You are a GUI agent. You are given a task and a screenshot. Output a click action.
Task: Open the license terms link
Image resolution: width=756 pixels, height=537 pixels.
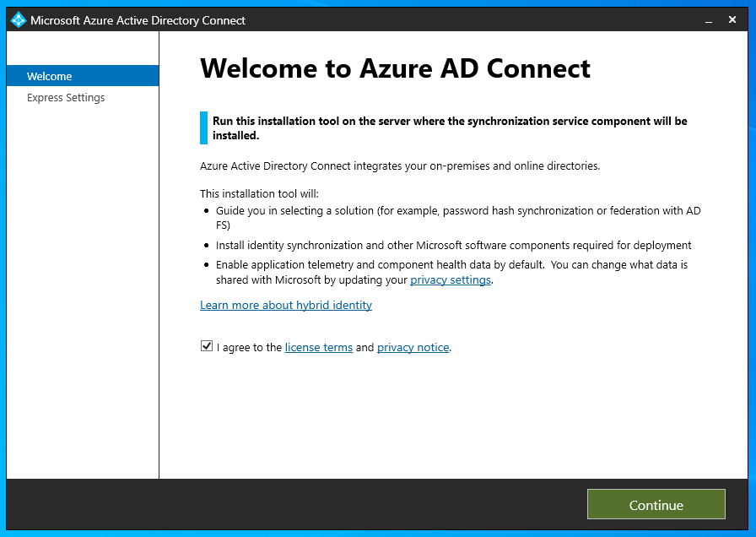pos(319,347)
